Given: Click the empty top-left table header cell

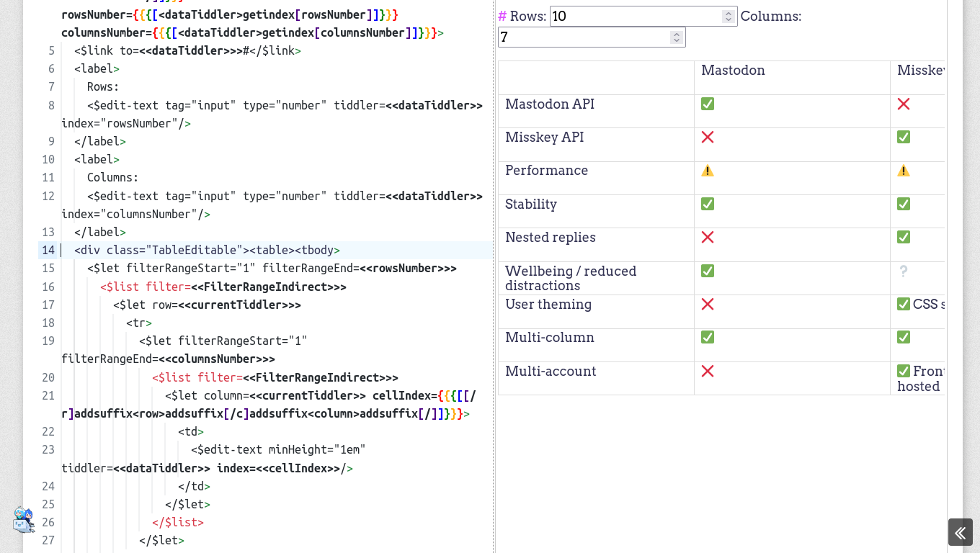Looking at the screenshot, I should pos(596,77).
